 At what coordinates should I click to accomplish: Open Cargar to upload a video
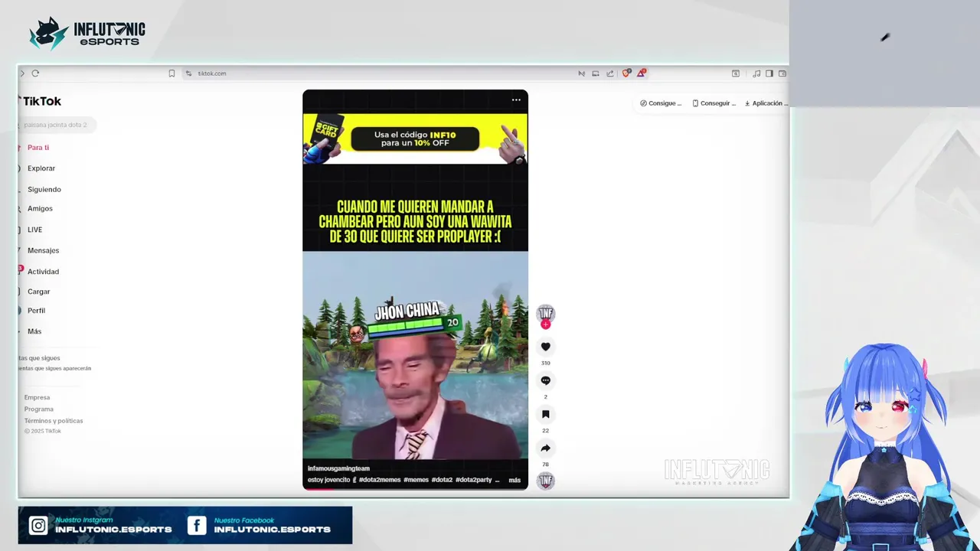point(38,292)
